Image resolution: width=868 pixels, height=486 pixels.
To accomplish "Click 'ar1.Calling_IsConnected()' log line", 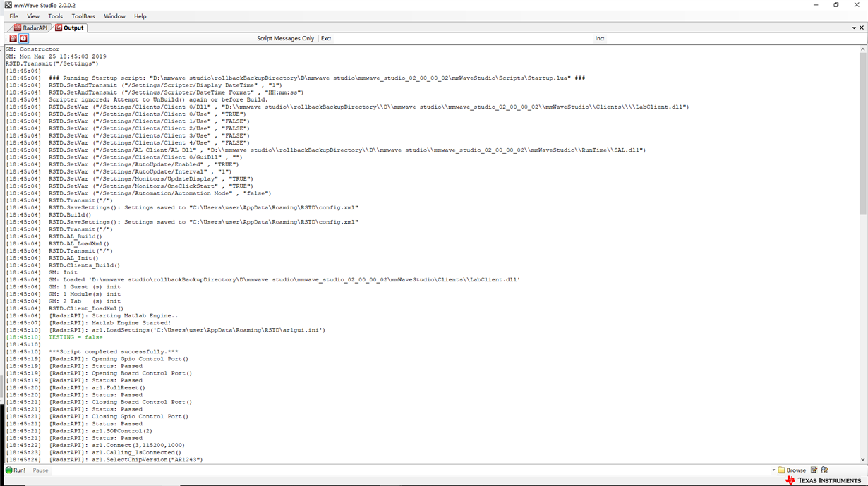I will tap(93, 452).
